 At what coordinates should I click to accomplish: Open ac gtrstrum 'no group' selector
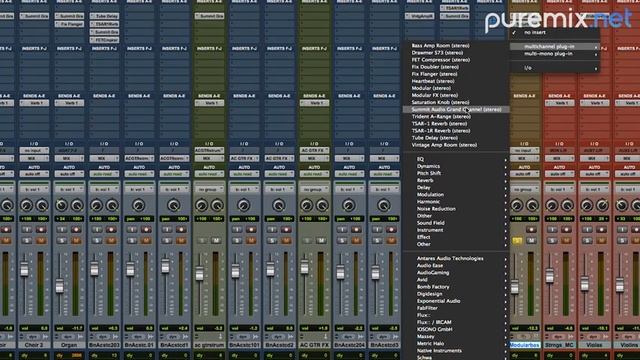pos(209,189)
